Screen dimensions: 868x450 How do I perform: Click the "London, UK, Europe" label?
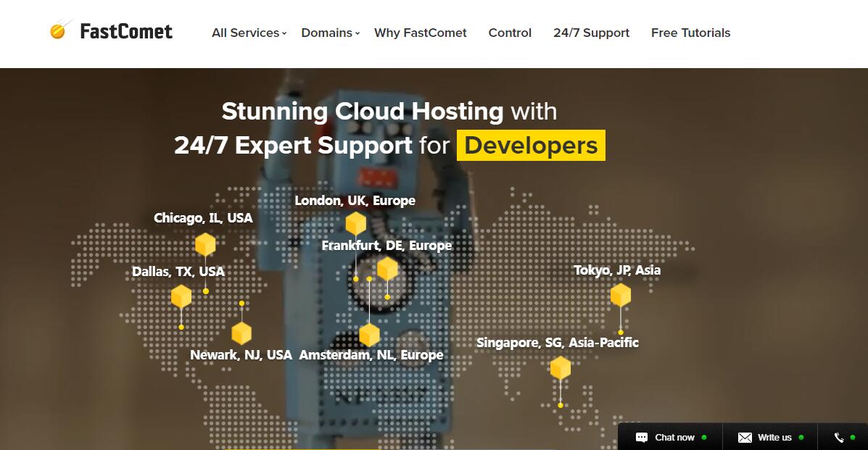(x=355, y=201)
